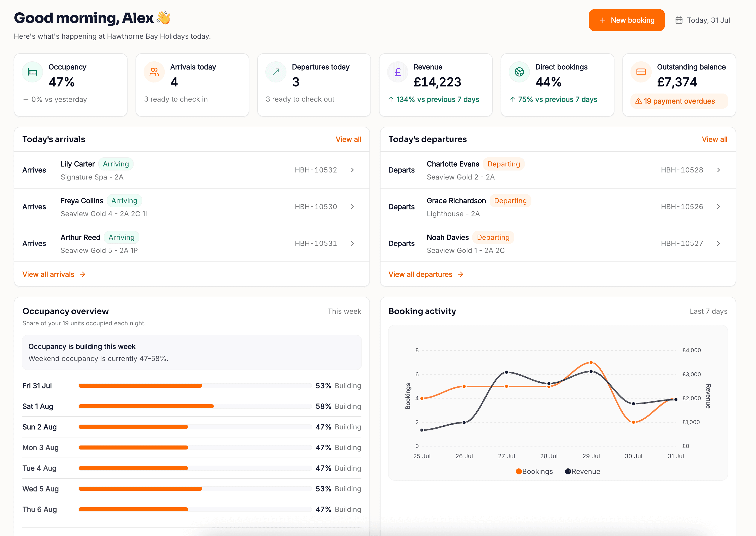
Task: Click the calendar icon beside Today, 31 Jul
Action: click(x=679, y=20)
